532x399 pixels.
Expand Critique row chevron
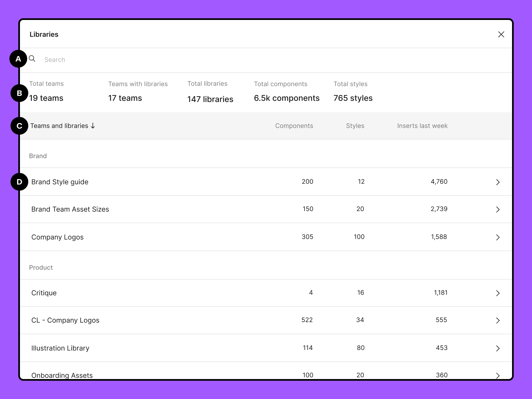coord(498,293)
